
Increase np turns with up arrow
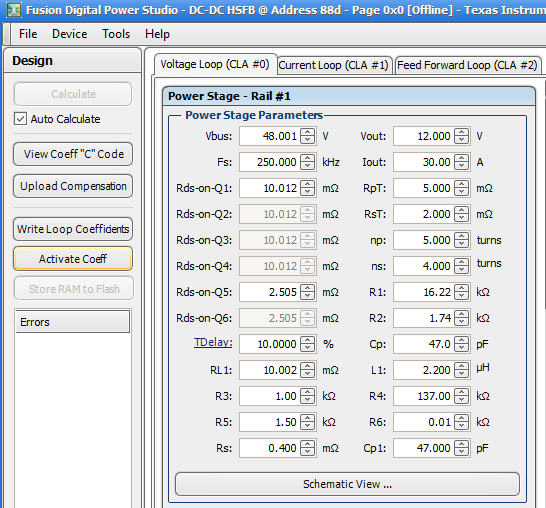point(461,236)
